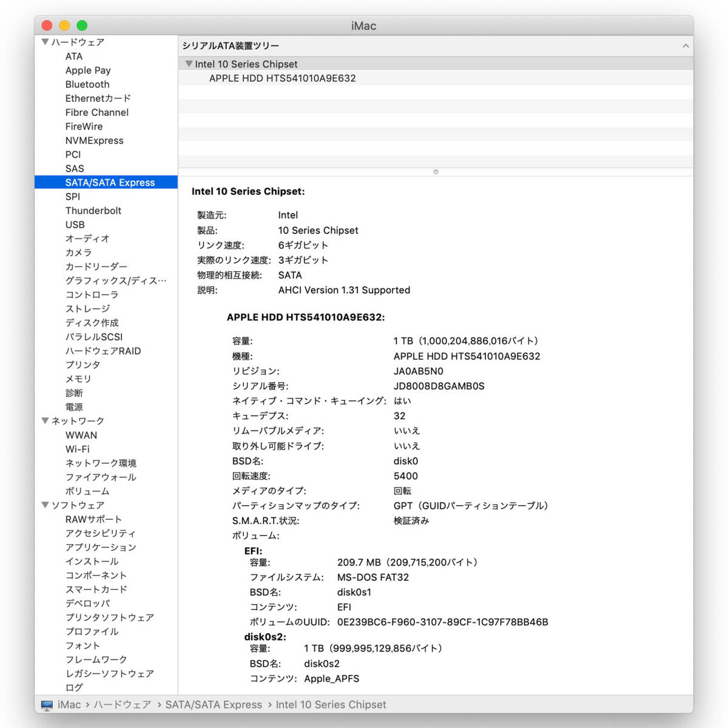Screen dimensions: 728x728
Task: Open the Ethernetカード entry
Action: [98, 98]
